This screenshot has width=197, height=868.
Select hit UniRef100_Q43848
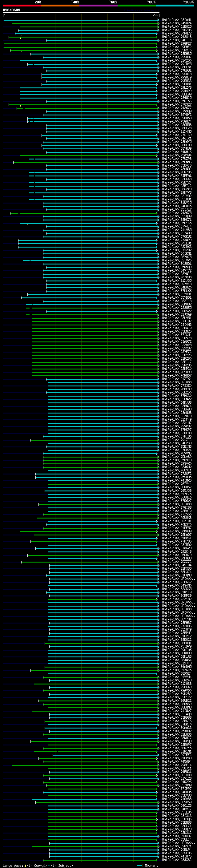[176, 37]
